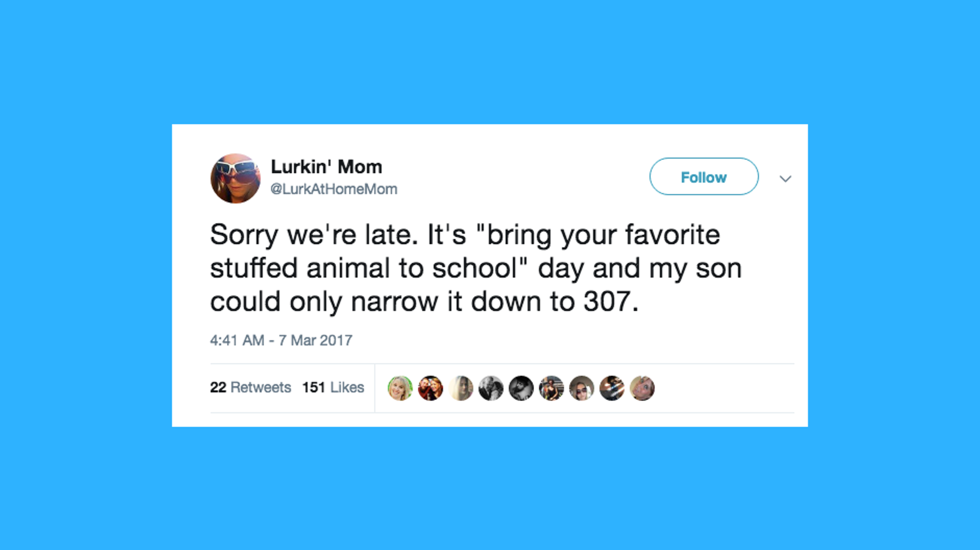Click the @LurkAtHomeMom handle
The image size is (980, 550).
tap(333, 189)
